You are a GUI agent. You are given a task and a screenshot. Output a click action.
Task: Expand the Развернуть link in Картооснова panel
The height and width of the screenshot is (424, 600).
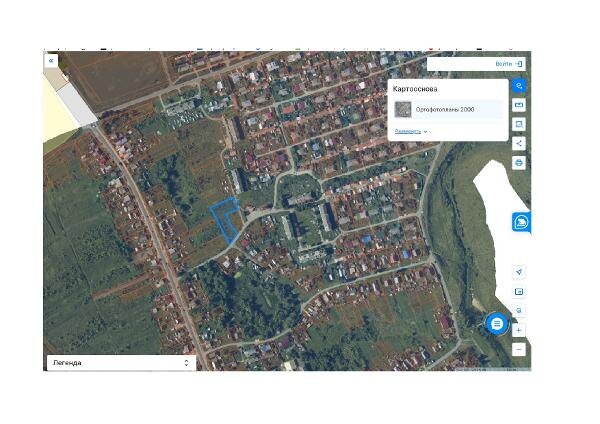pyautogui.click(x=408, y=131)
